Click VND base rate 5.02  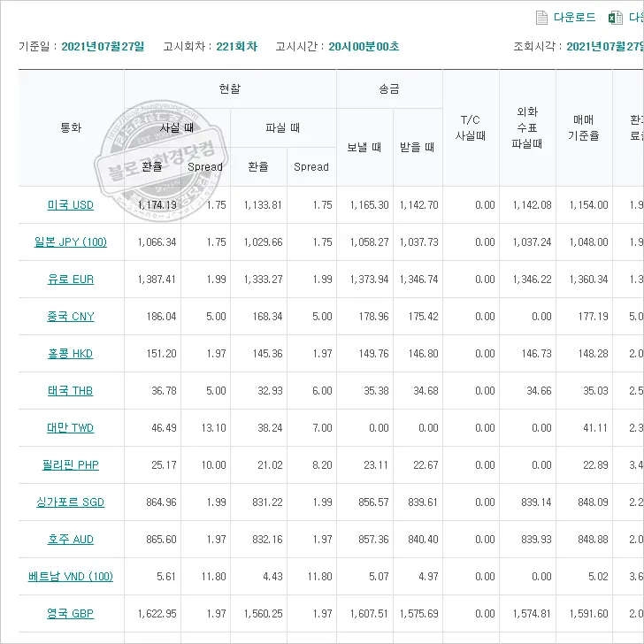click(598, 577)
